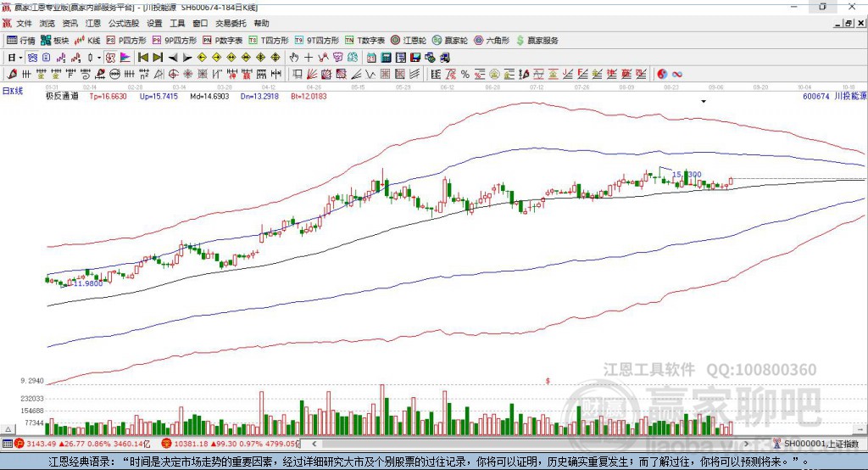Open the 文件 menu

pos(25,23)
